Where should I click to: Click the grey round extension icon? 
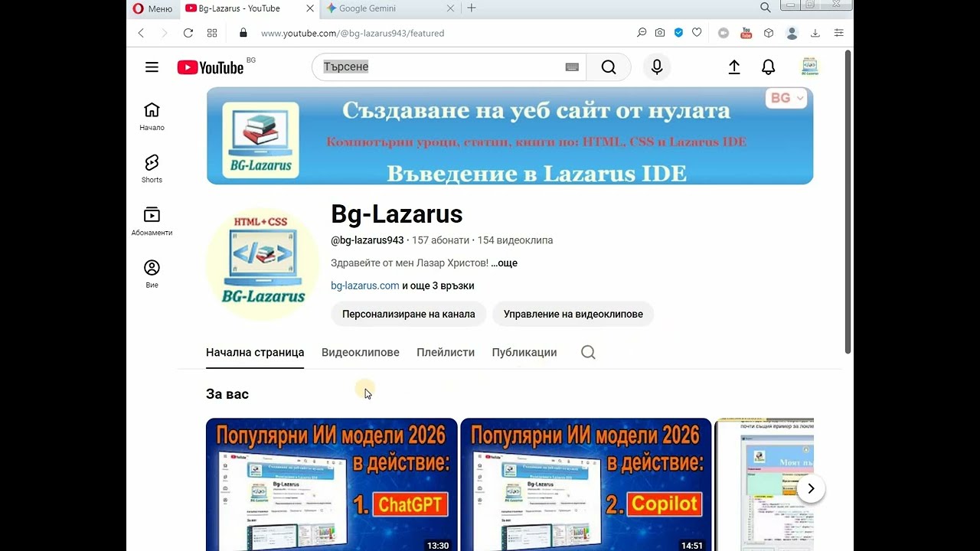point(724,33)
